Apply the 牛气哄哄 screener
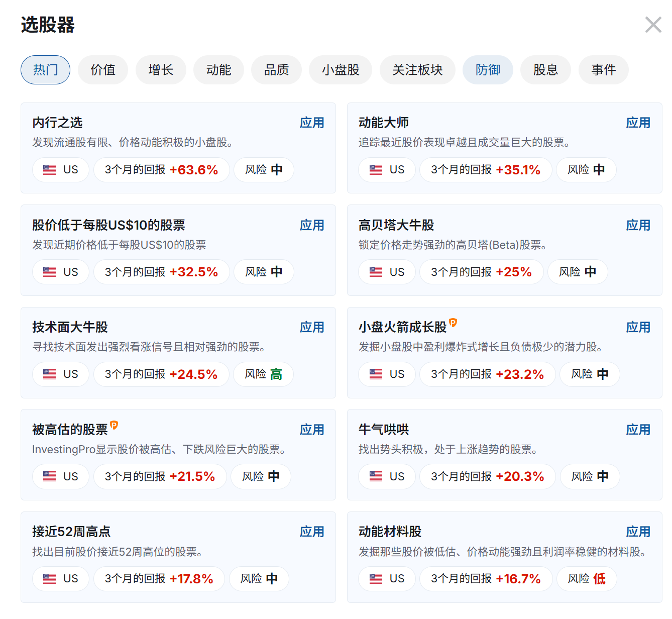Image resolution: width=672 pixels, height=619 pixels. tap(638, 430)
